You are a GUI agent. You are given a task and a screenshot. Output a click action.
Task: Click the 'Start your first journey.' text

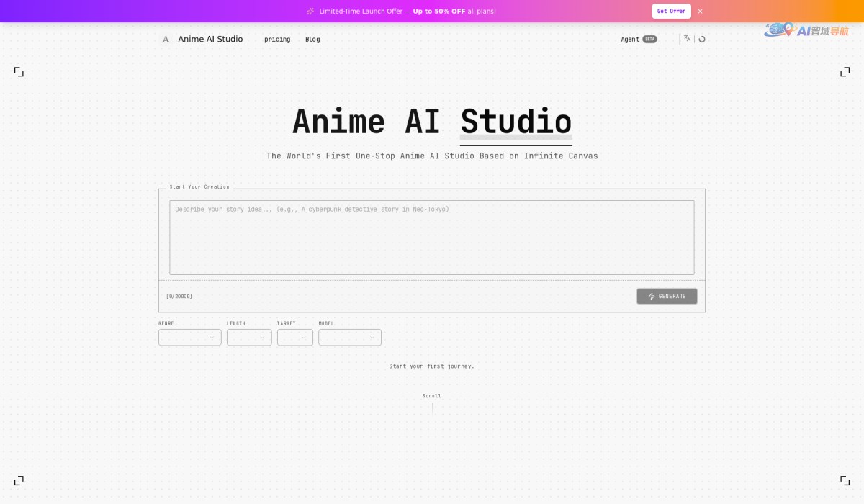(432, 366)
